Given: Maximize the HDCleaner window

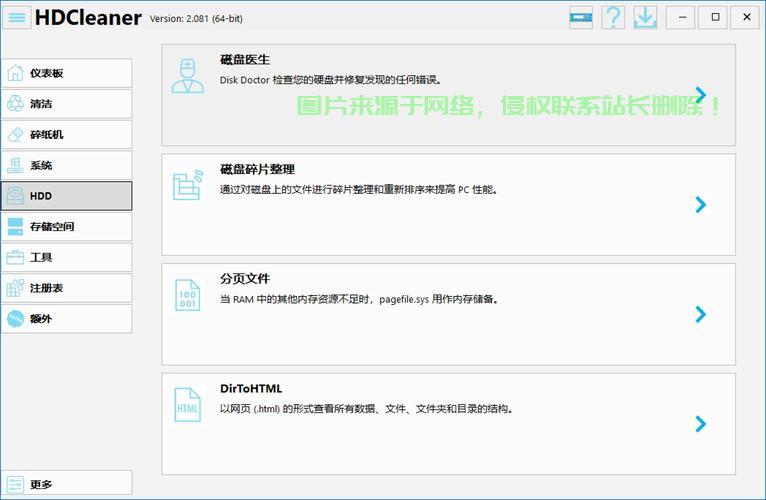Looking at the screenshot, I should point(715,18).
